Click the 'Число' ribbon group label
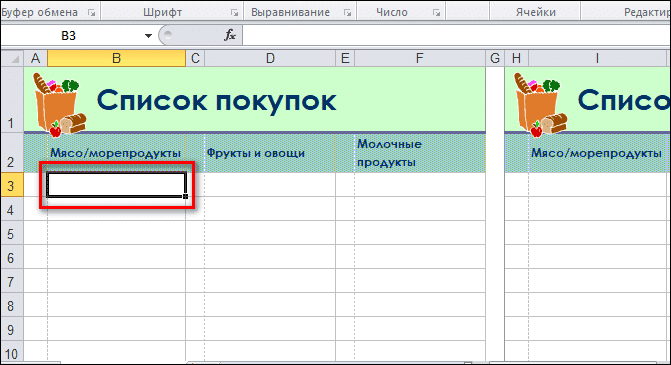Viewport: 671px width, 365px height. pos(392,12)
